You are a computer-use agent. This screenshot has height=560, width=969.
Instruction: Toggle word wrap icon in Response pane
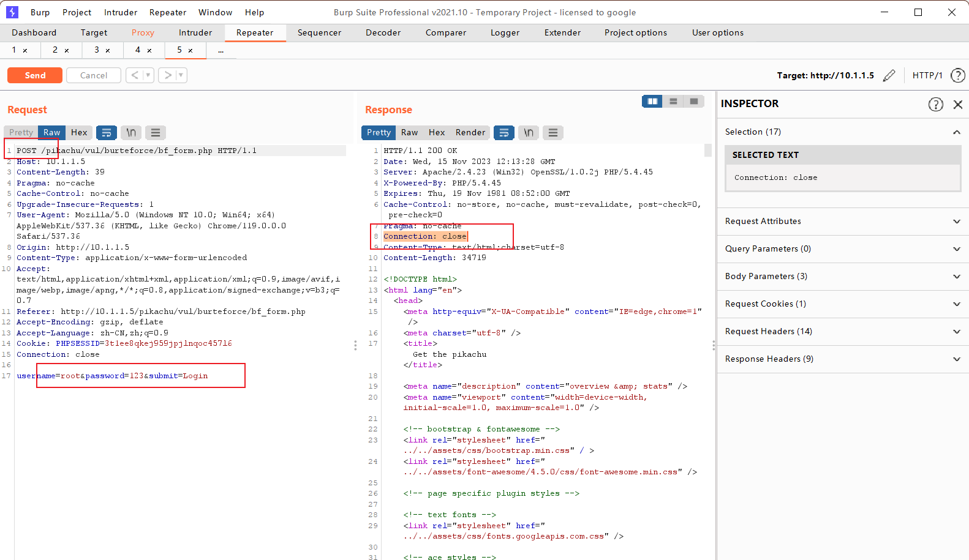point(504,132)
